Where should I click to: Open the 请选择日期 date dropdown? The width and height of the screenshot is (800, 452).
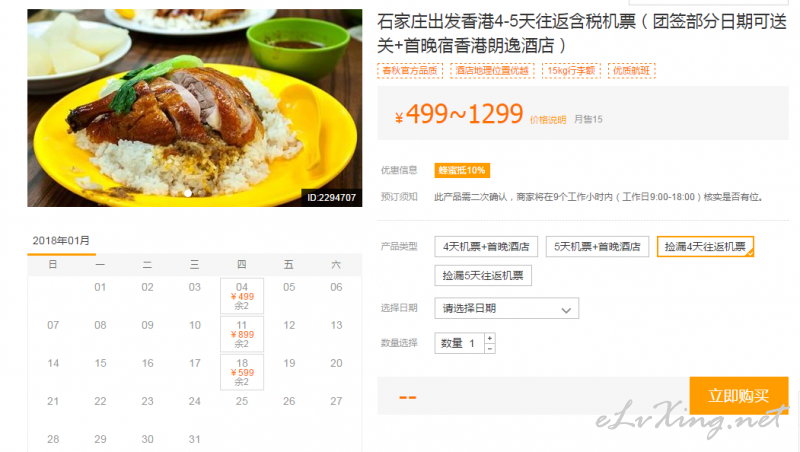click(x=507, y=308)
